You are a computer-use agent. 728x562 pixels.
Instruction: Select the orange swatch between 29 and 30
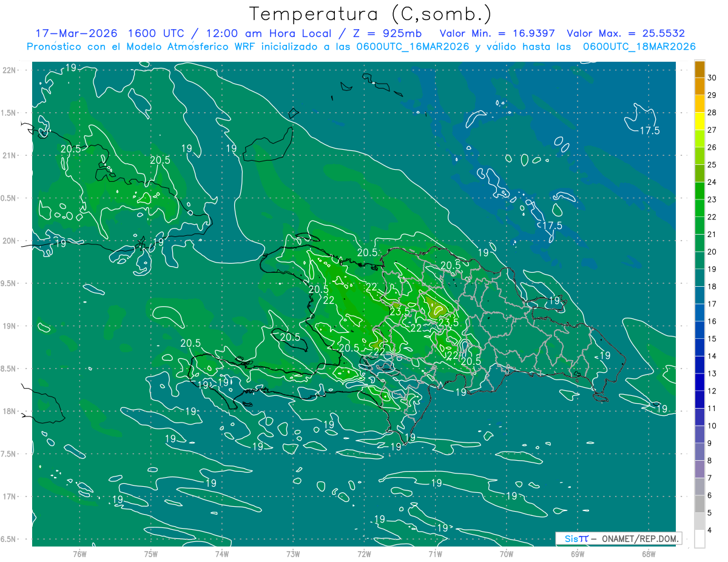700,87
